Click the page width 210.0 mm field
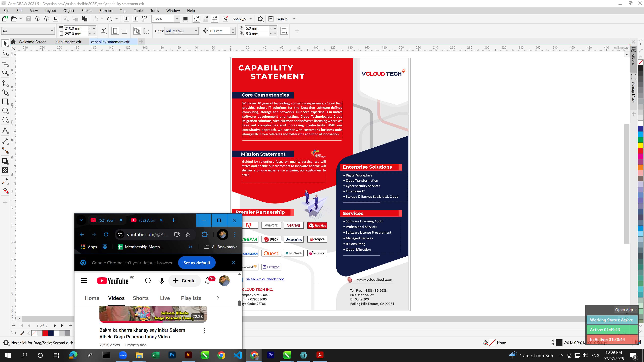 coord(76,28)
